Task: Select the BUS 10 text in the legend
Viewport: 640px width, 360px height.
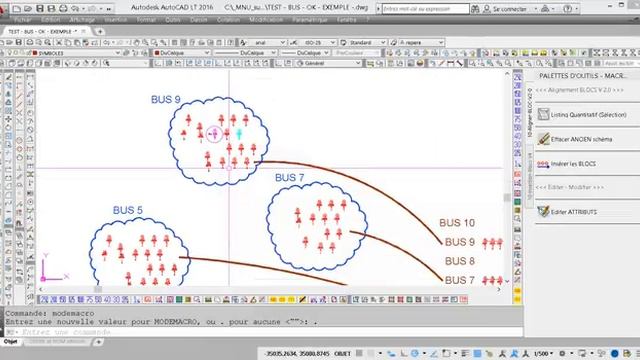Action: pos(457,223)
